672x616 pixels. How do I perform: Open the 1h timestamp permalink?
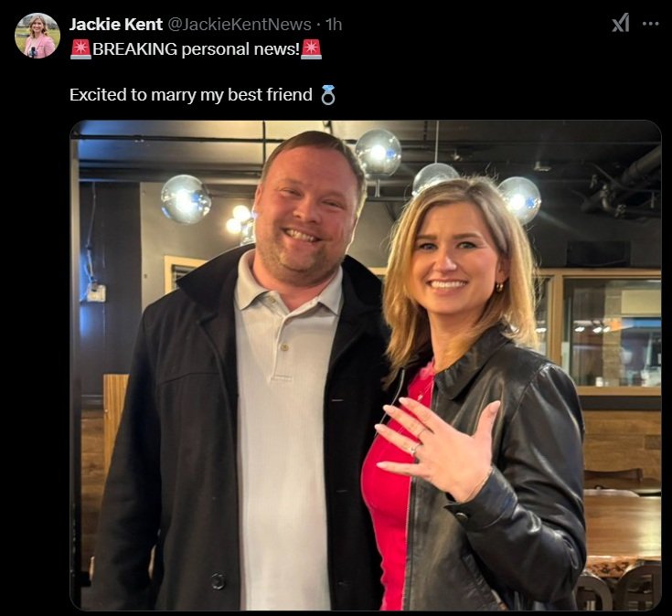tap(334, 25)
